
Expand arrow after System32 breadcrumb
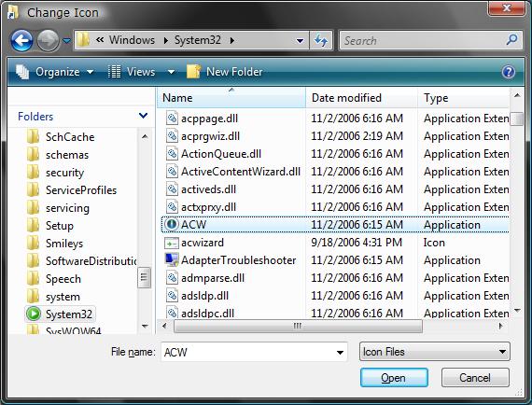point(232,41)
